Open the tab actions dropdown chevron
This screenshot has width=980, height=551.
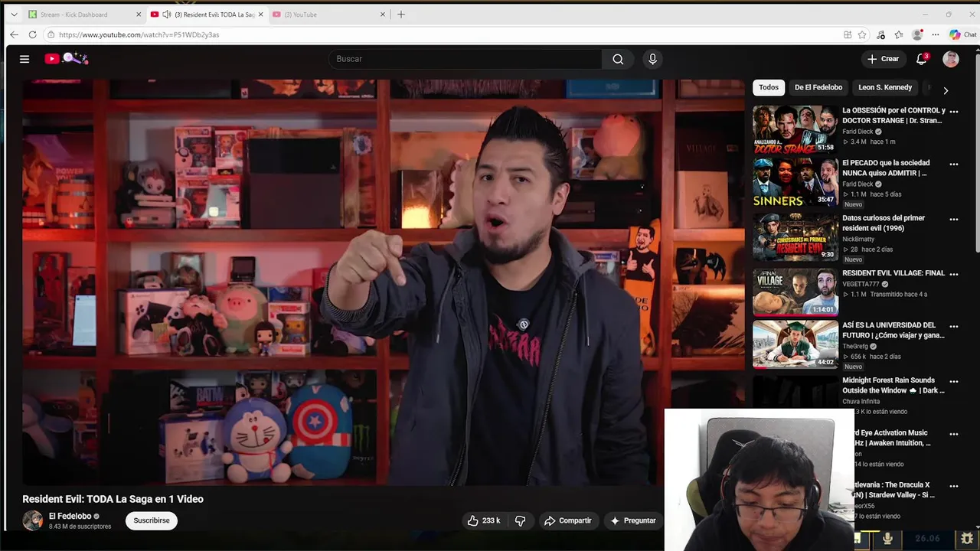coord(14,15)
